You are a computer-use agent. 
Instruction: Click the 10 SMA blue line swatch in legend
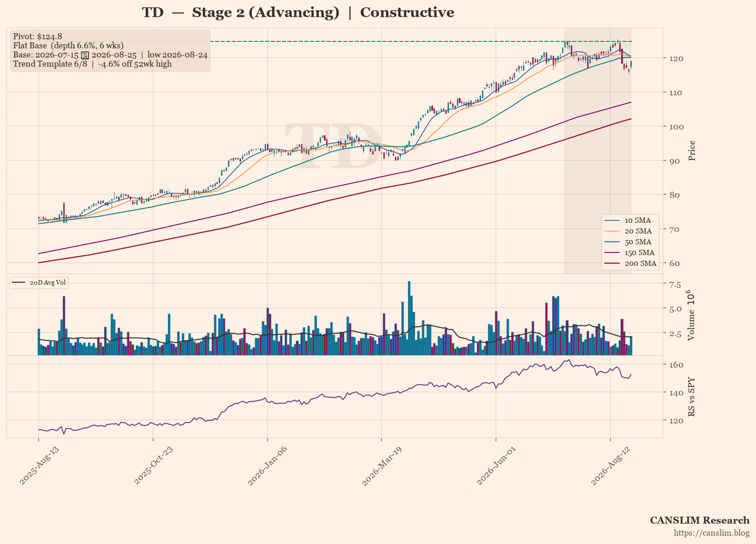tap(611, 220)
